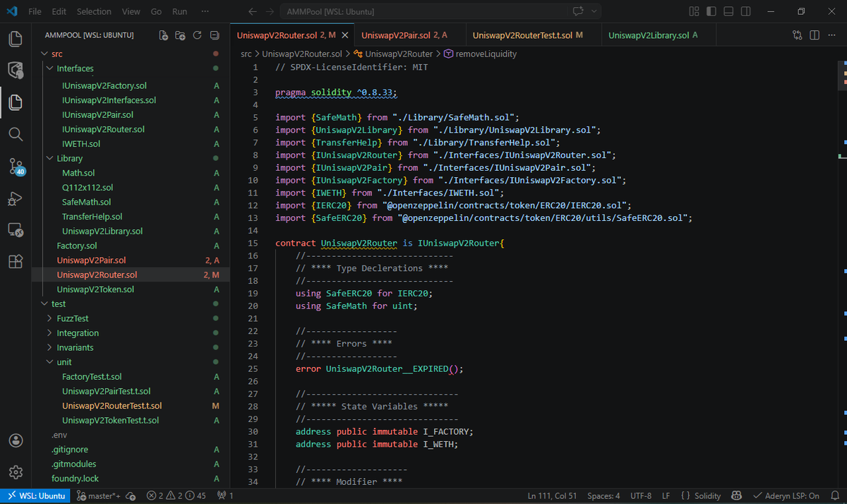
Task: Open the File menu
Action: pos(35,12)
